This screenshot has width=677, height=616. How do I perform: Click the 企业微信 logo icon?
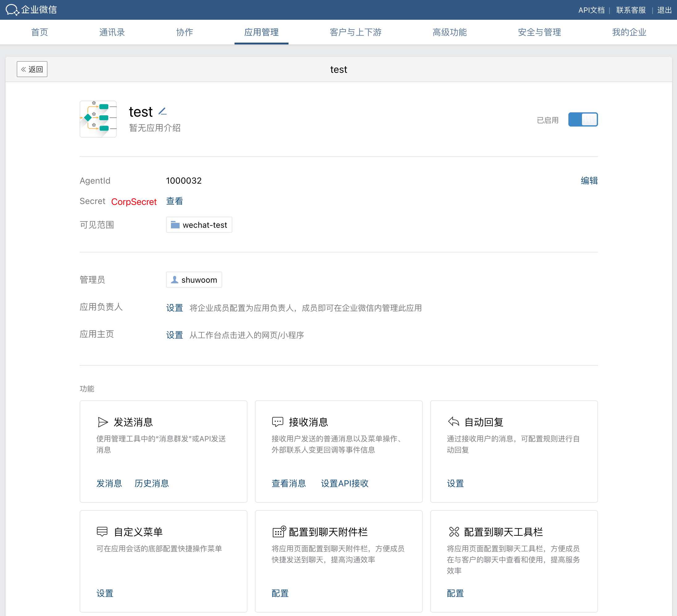[12, 10]
